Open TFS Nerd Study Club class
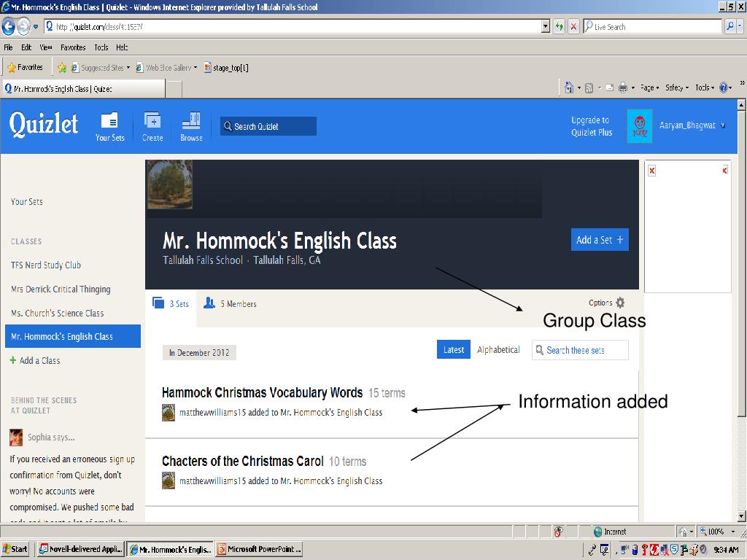The image size is (747, 560). [x=46, y=265]
